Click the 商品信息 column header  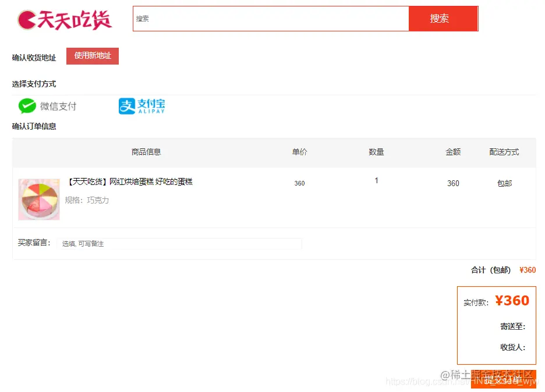coord(146,152)
